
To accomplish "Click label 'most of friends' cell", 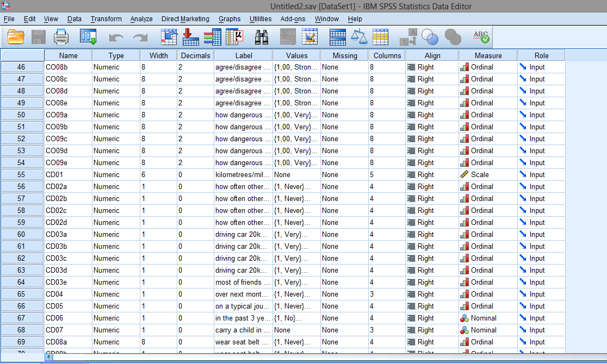I will (x=244, y=282).
